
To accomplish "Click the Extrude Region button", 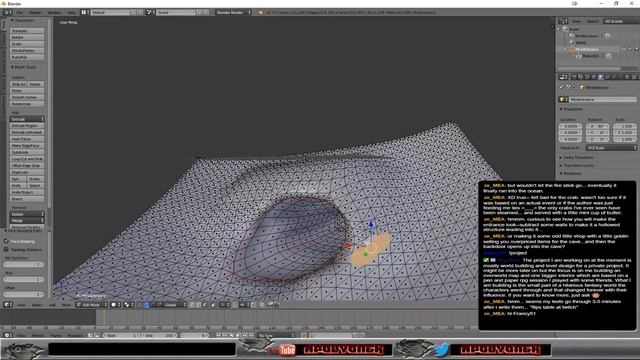I will click(x=27, y=126).
